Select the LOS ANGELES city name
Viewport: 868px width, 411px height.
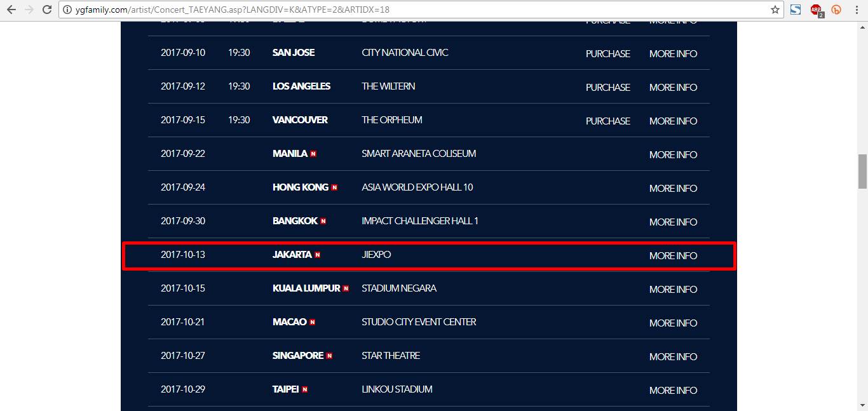tap(301, 86)
